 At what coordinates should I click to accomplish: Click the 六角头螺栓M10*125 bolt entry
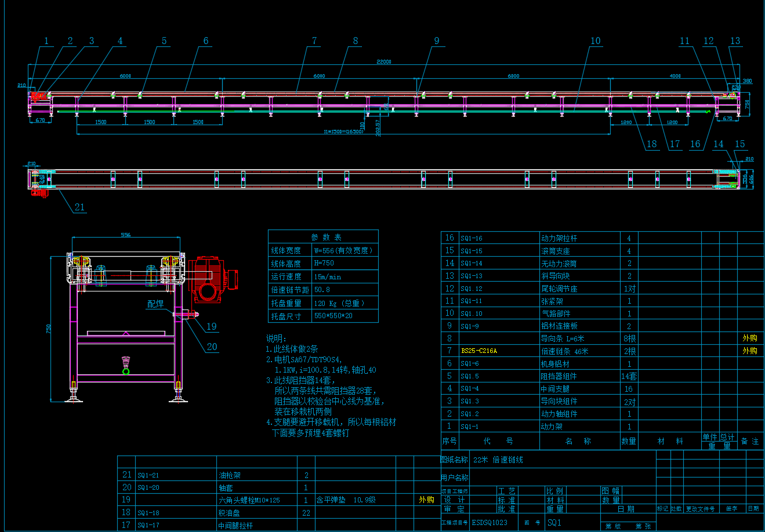click(x=249, y=500)
